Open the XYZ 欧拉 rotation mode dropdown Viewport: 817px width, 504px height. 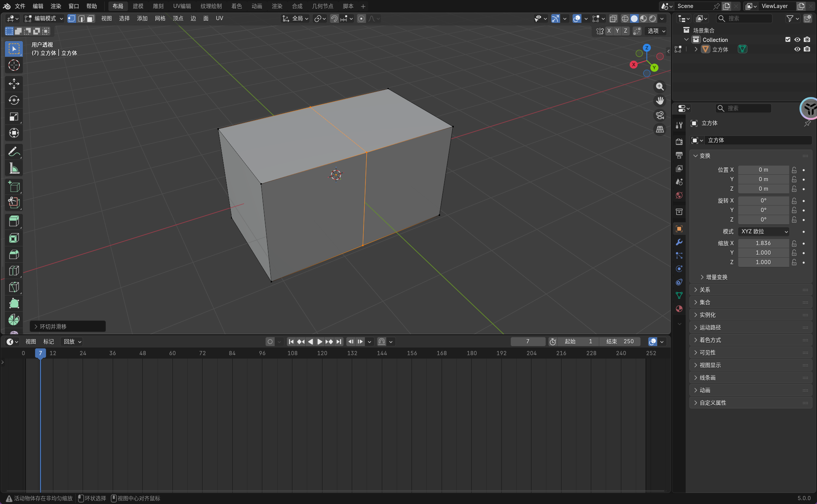click(763, 231)
